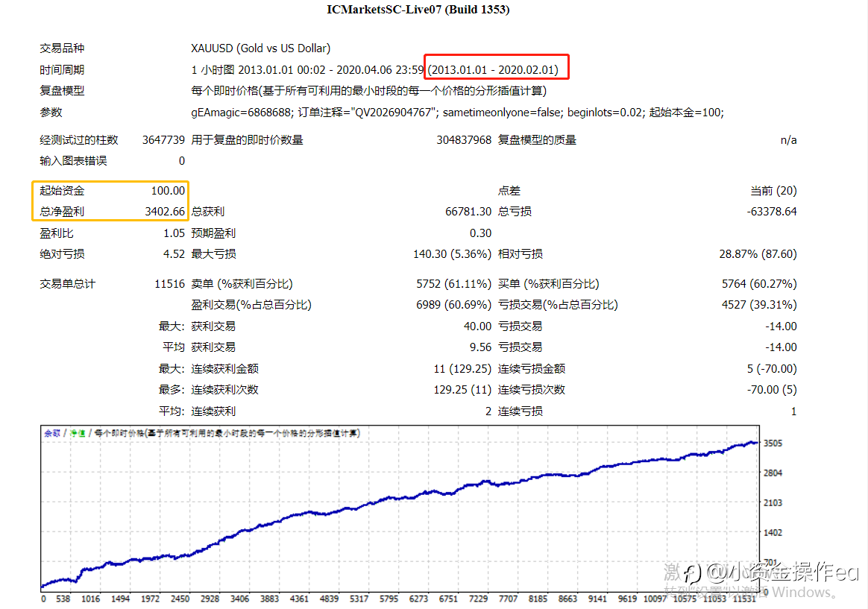This screenshot has height=609, width=868.
Task: Click the modelling quality value n/a
Action: 788,140
